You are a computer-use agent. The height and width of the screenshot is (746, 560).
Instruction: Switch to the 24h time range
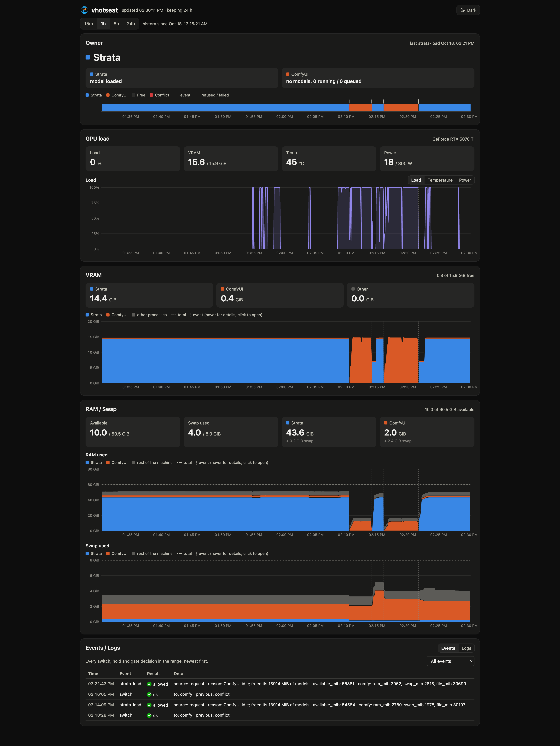pyautogui.click(x=131, y=24)
